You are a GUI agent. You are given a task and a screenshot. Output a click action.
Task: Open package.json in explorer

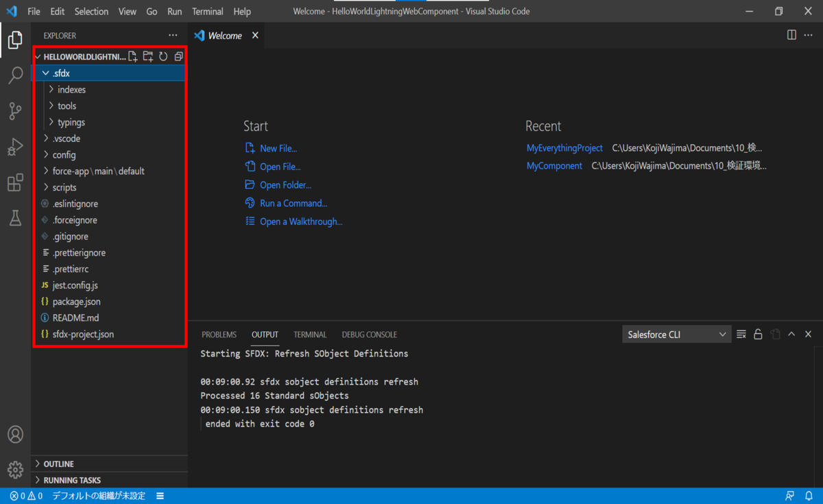(109, 302)
